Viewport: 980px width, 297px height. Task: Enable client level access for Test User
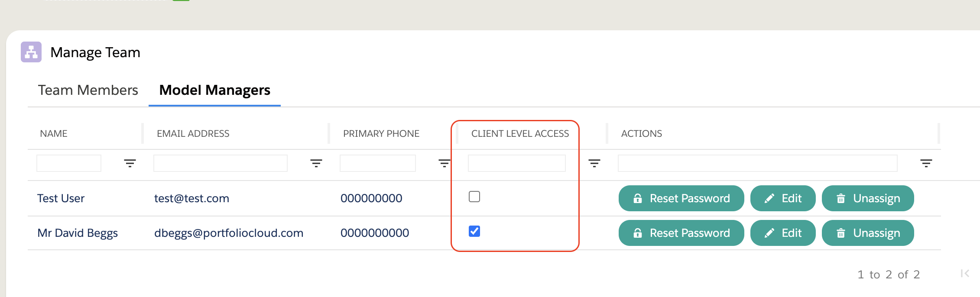474,197
